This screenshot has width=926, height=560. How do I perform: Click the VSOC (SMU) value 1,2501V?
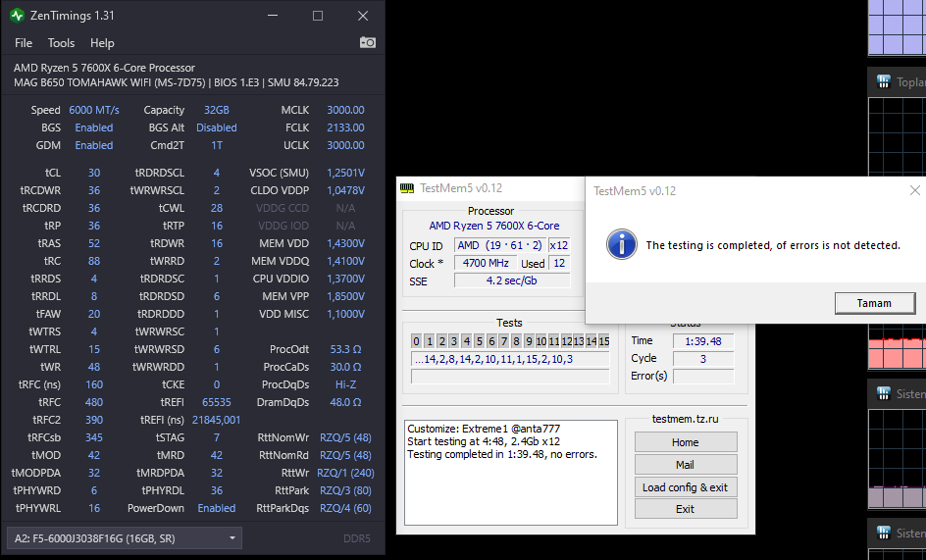[345, 173]
